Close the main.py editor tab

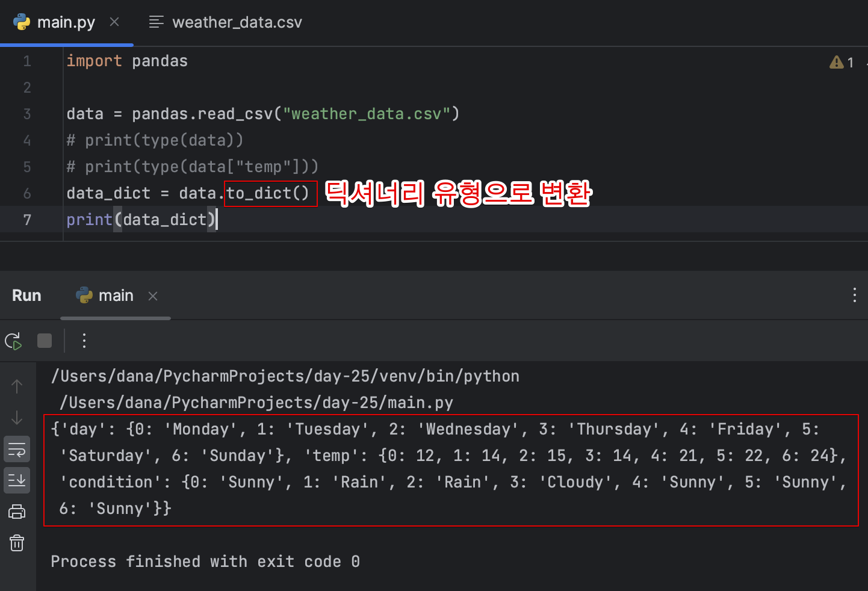[x=114, y=22]
